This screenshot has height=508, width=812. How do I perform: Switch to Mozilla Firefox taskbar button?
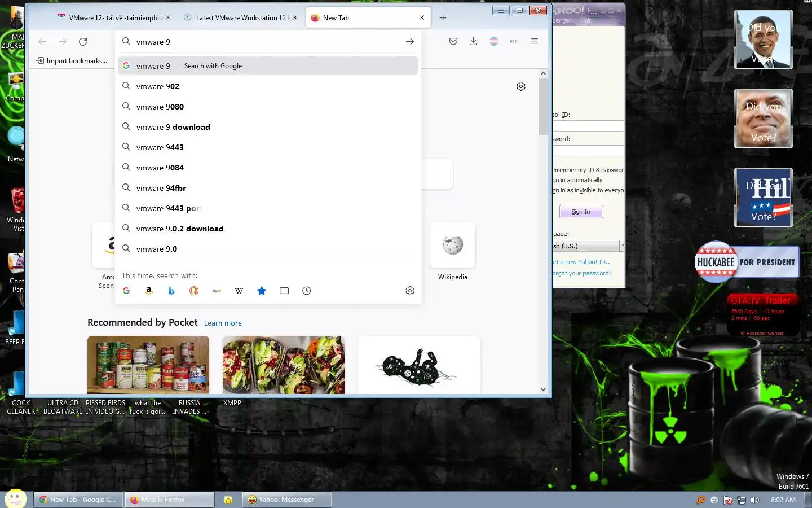tap(170, 500)
